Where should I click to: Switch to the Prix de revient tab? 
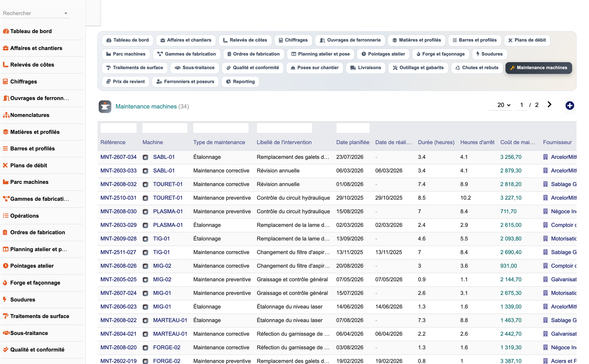[126, 82]
